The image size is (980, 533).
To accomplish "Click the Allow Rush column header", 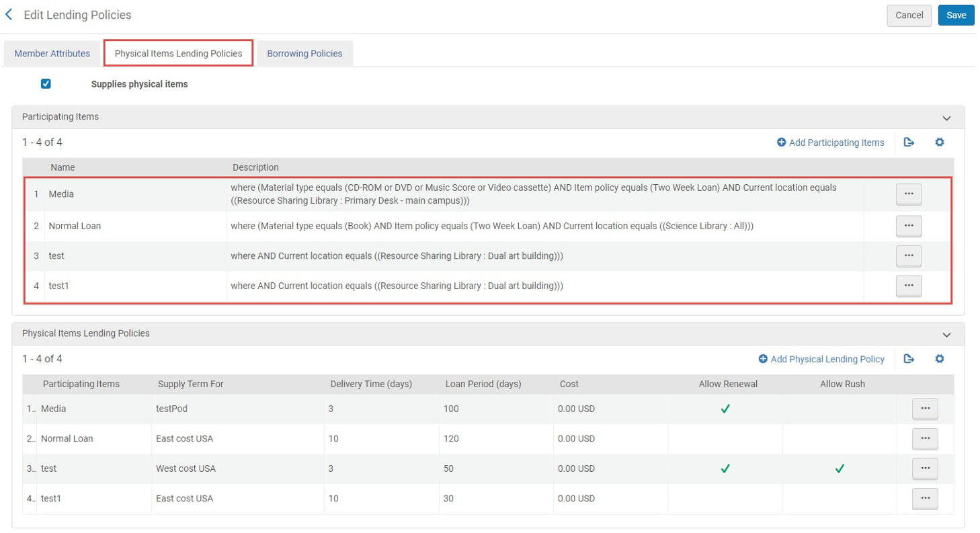I will click(x=842, y=384).
